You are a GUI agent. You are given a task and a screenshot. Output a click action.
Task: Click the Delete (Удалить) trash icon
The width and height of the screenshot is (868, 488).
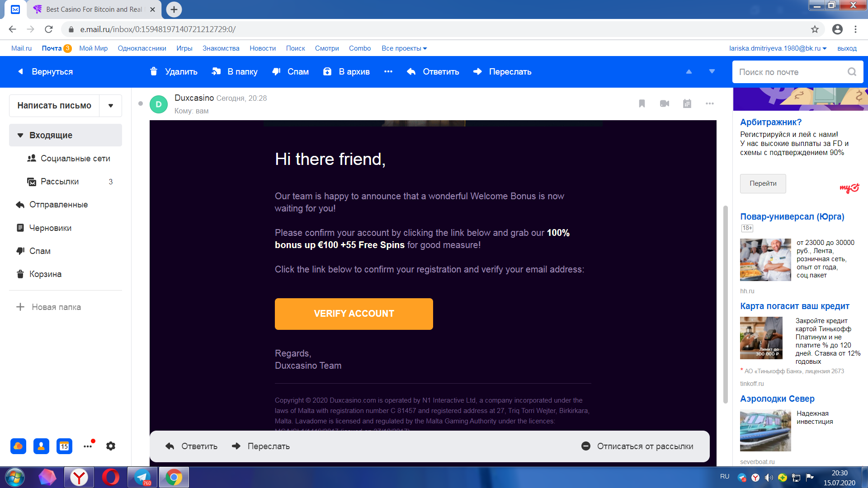coord(154,71)
